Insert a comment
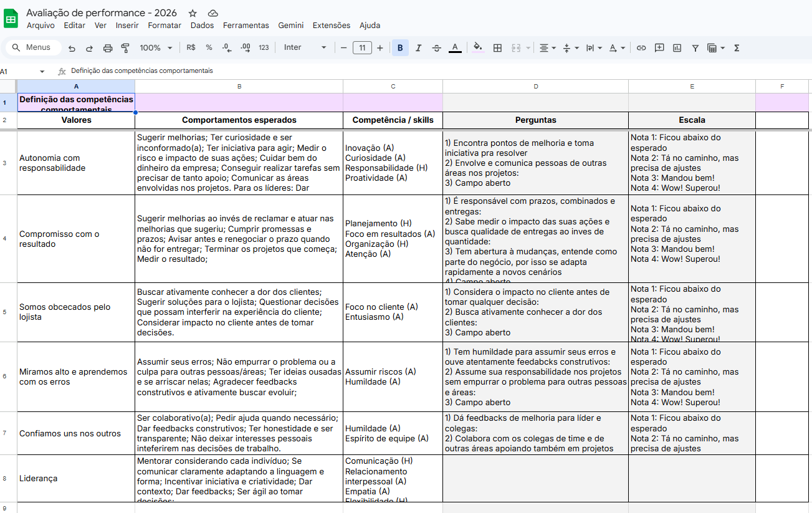The height and width of the screenshot is (513, 812). tap(659, 48)
